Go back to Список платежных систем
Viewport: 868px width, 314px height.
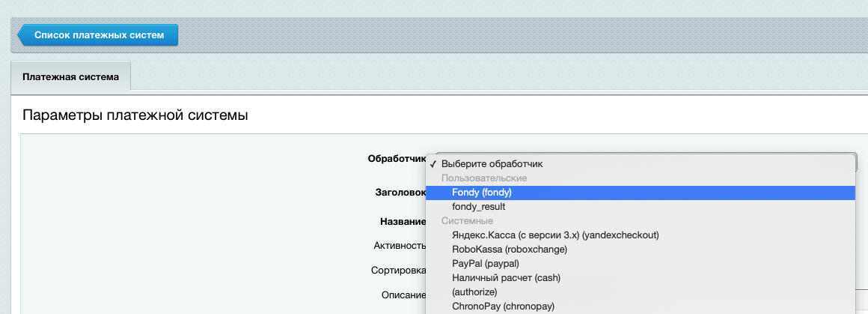point(99,35)
